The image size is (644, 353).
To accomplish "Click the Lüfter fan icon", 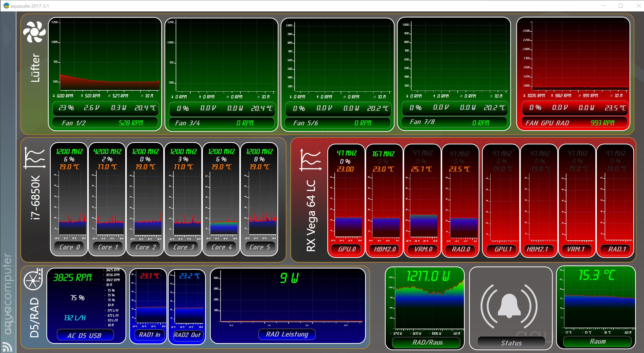I will (34, 32).
